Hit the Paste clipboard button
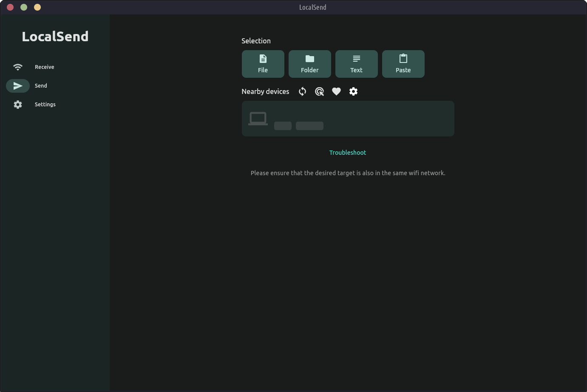Screen dimensions: 587x392 click(x=403, y=64)
